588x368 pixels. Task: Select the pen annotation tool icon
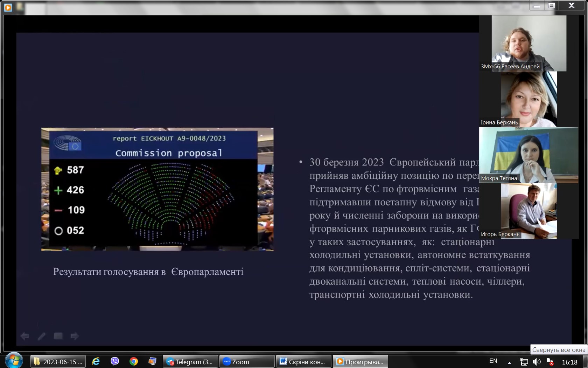(x=41, y=336)
